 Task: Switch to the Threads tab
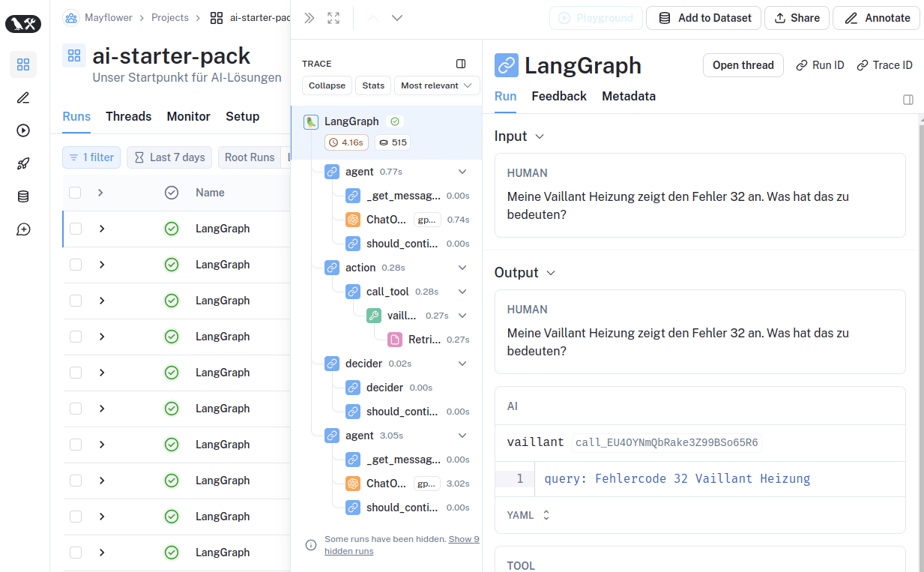128,116
